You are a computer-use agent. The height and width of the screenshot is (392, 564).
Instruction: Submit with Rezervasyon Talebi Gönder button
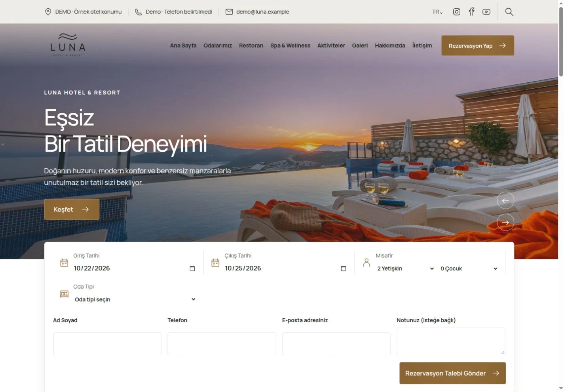[453, 373]
